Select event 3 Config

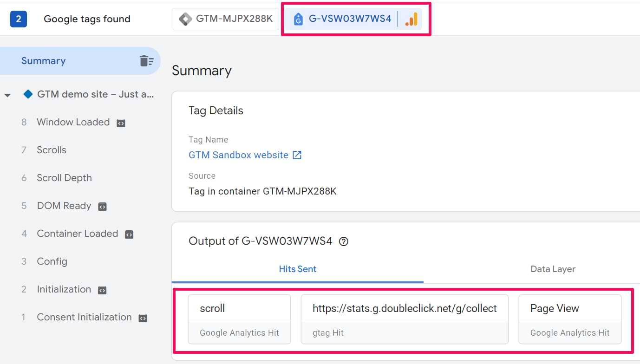pos(52,261)
